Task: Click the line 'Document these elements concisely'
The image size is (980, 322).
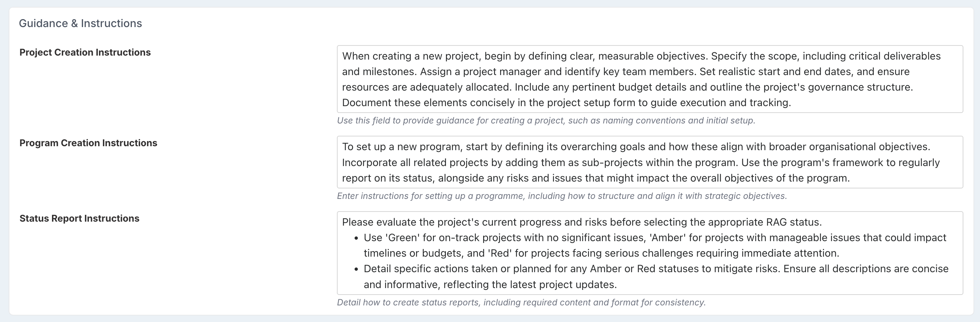Action: (566, 103)
